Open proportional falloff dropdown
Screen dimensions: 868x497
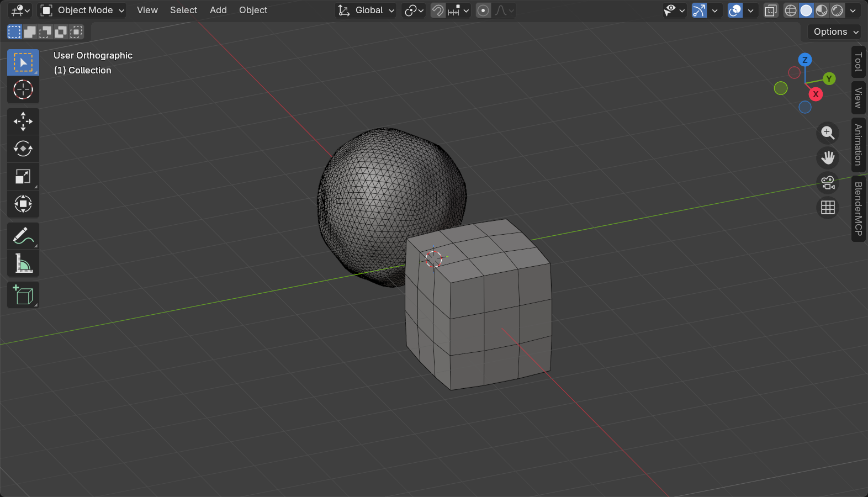[x=505, y=10]
